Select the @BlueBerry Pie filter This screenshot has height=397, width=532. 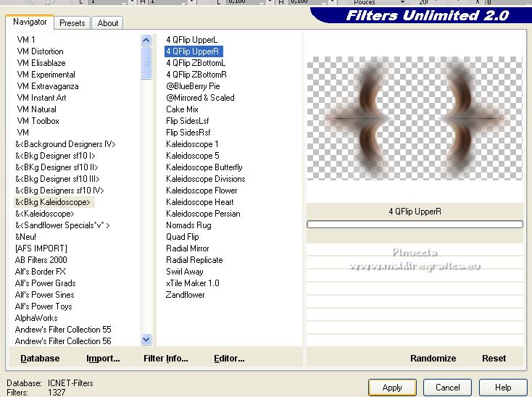193,86
